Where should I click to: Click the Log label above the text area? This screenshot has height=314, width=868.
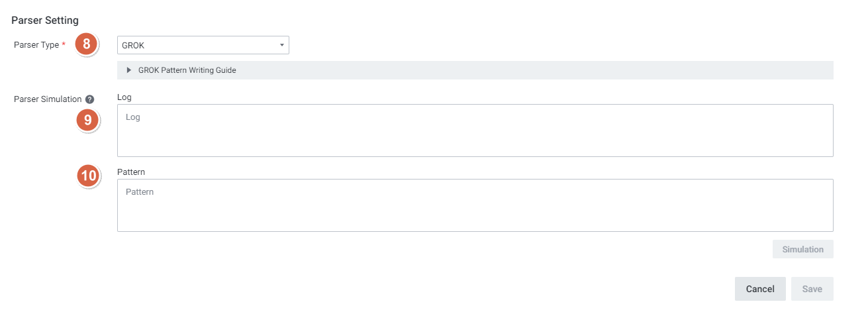pyautogui.click(x=124, y=97)
